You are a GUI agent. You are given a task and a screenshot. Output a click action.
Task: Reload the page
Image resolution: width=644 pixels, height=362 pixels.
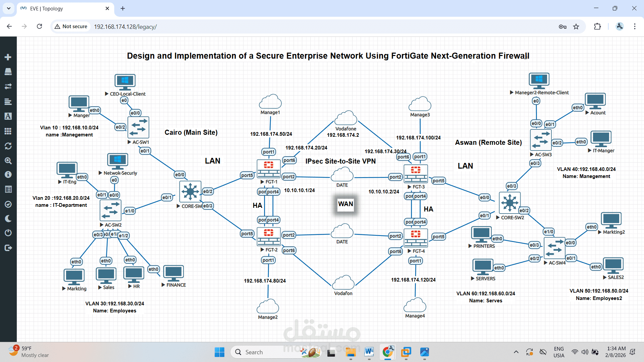[x=40, y=26]
